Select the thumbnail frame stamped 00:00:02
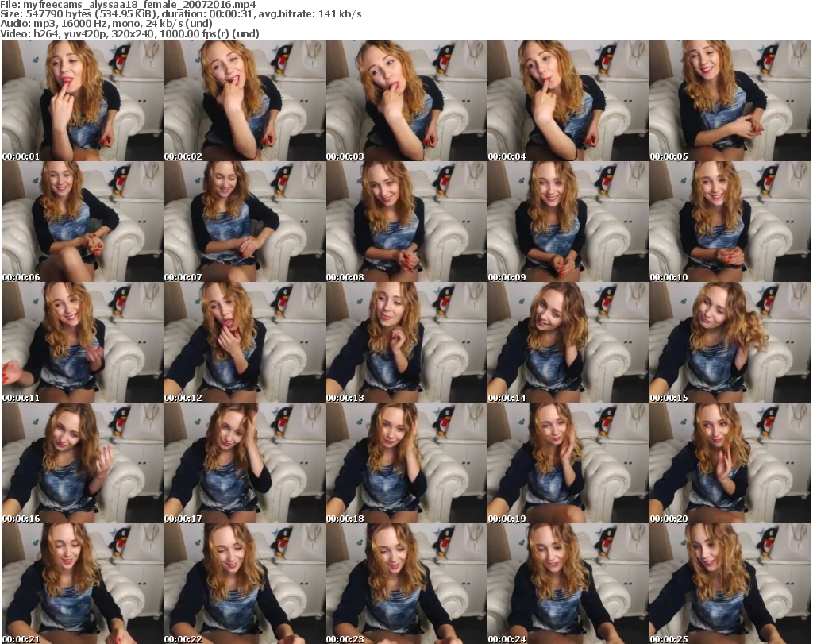 245,101
